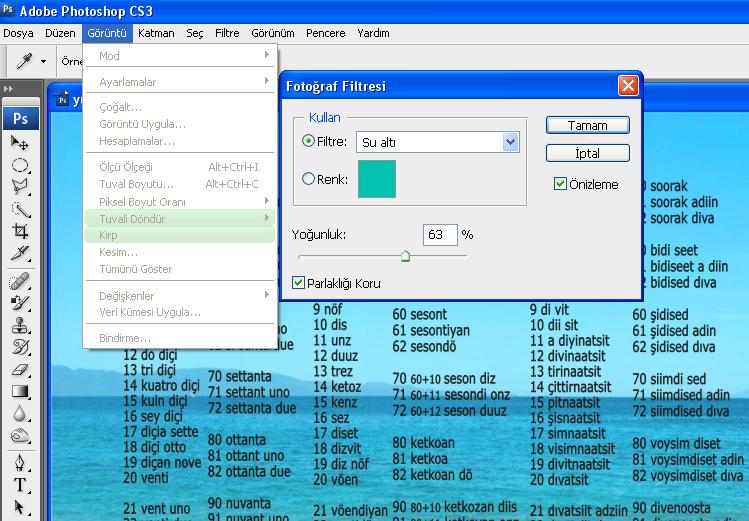Select the Polygonal Lasso tool
This screenshot has width=749, height=521.
tap(20, 187)
